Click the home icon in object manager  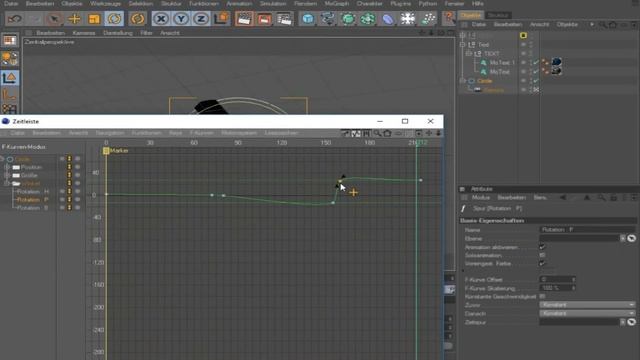[x=613, y=25]
